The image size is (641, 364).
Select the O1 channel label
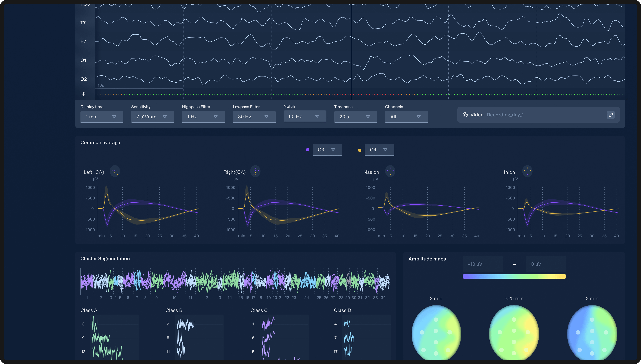[83, 60]
